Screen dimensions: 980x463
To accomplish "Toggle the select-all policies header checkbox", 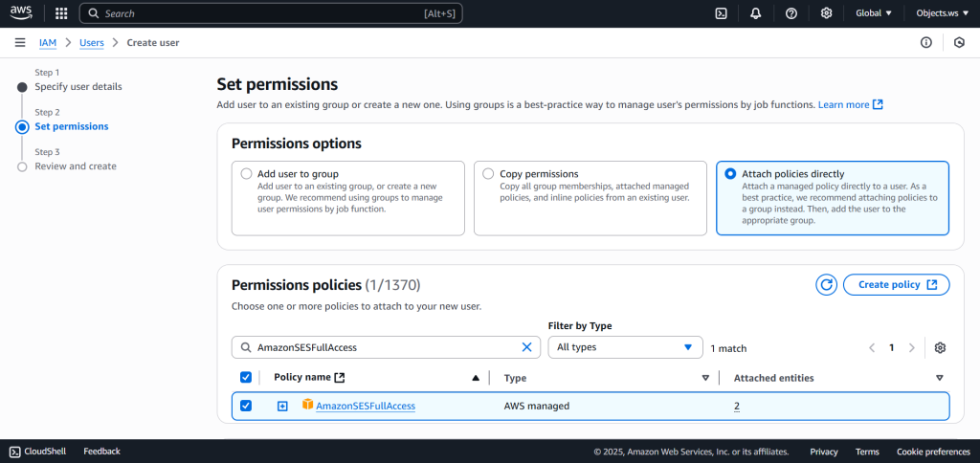I will click(x=246, y=378).
